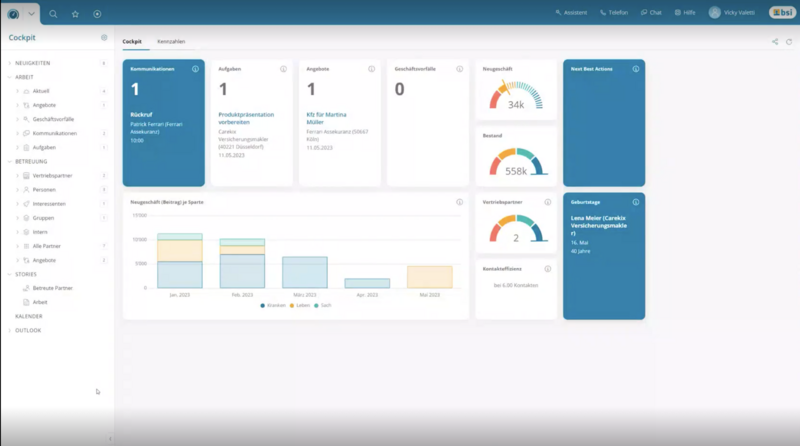This screenshot has width=800, height=446.
Task: Click the Assistent button in header
Action: coord(571,13)
